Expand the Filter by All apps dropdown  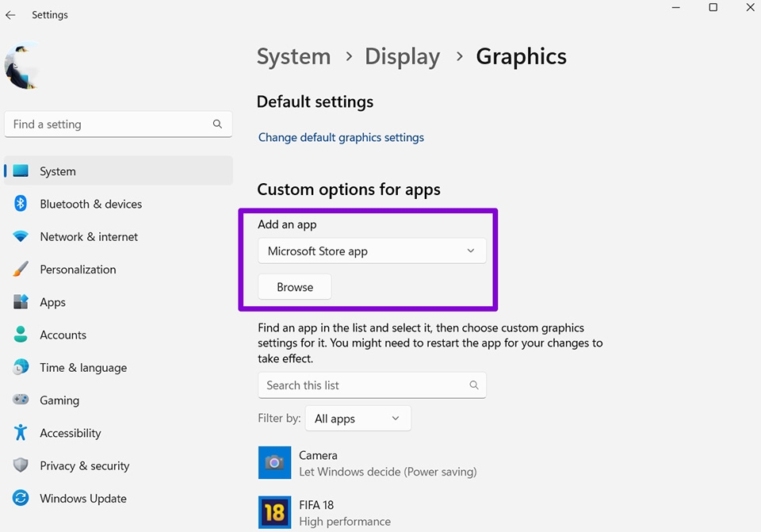click(x=358, y=418)
